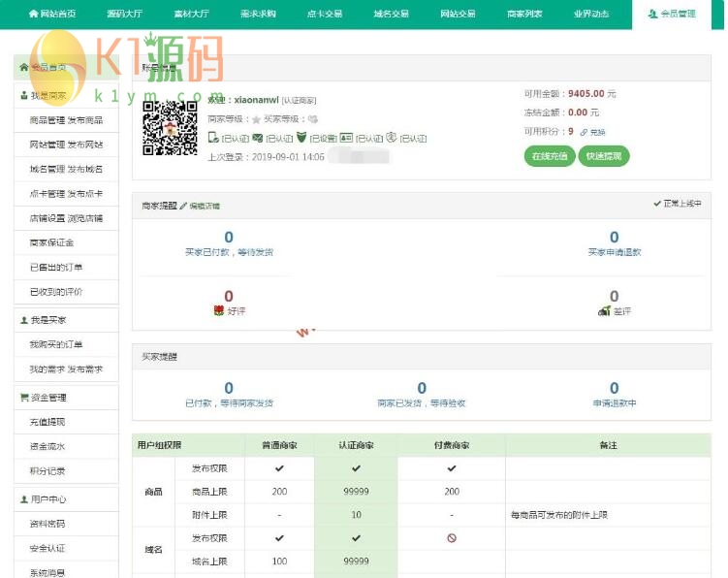Open 充值提现 sidebar item
Screen dimensions: 728x578
(x=47, y=422)
